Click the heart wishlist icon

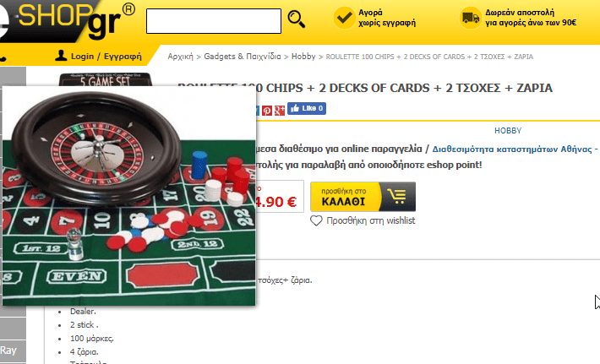[316, 220]
